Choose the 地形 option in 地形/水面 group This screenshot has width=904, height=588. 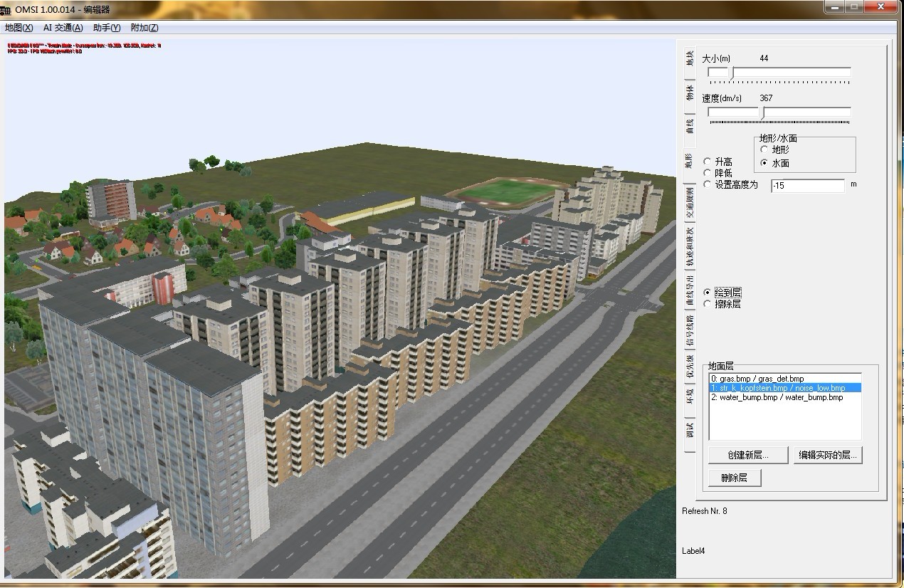coord(764,150)
